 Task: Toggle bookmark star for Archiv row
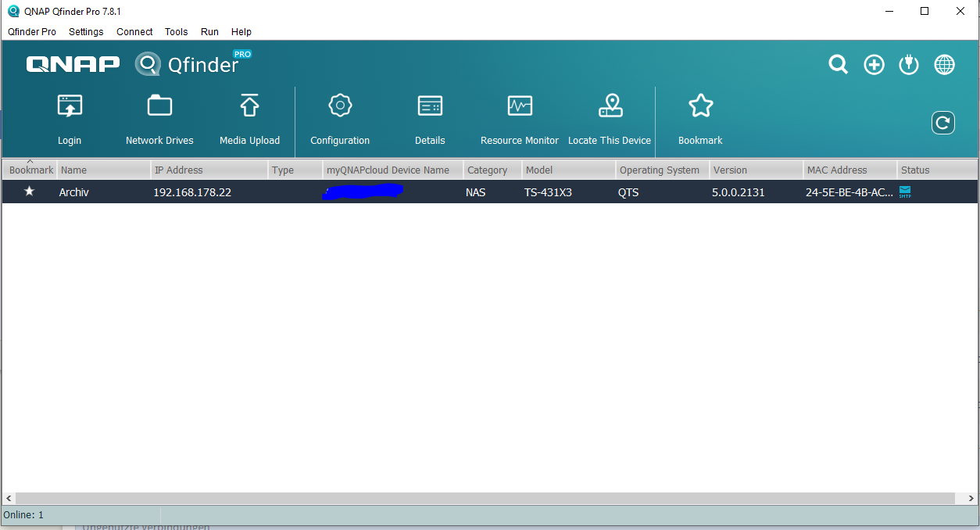click(29, 192)
